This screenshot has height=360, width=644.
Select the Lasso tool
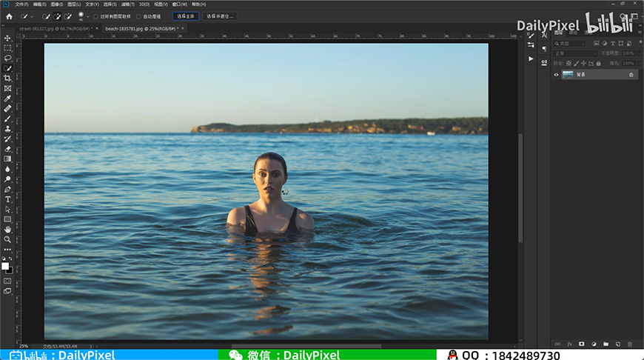point(7,58)
